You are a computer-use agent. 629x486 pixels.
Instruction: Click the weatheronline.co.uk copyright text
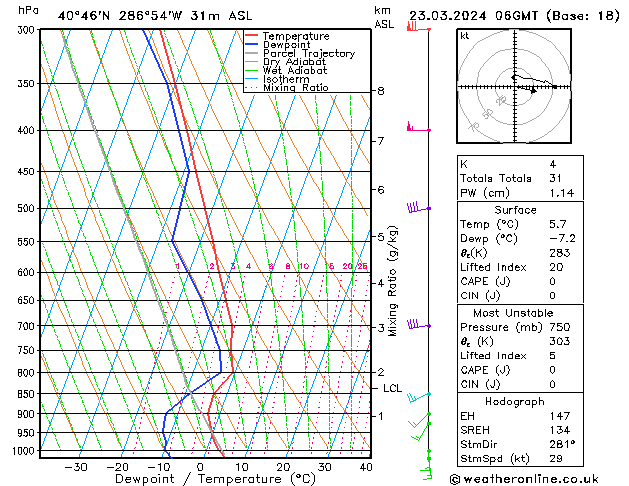click(524, 479)
